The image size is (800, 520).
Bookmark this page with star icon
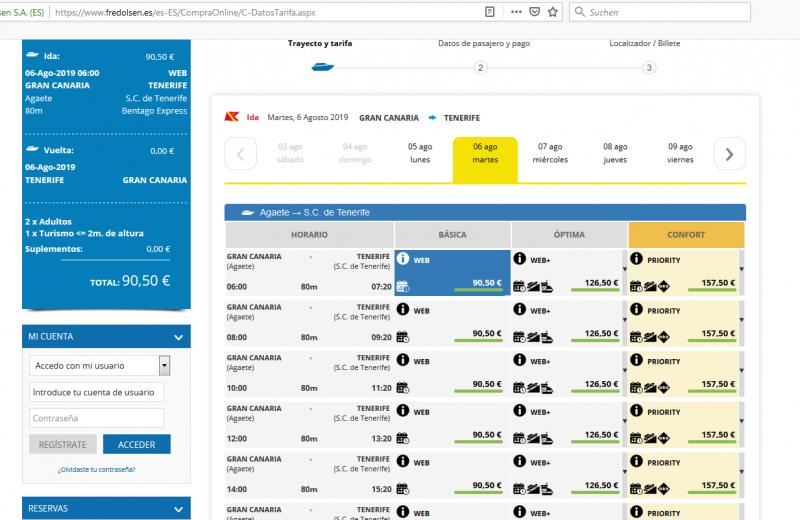tap(553, 12)
